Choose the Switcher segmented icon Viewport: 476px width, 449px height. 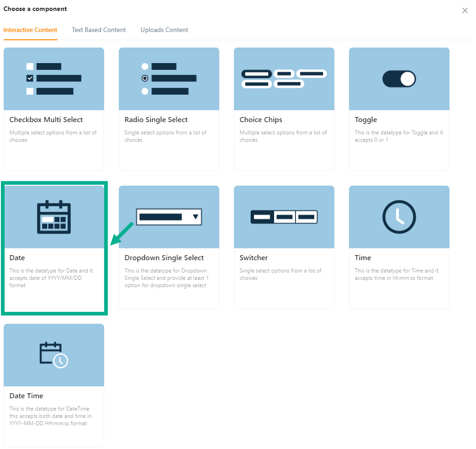coord(284,217)
